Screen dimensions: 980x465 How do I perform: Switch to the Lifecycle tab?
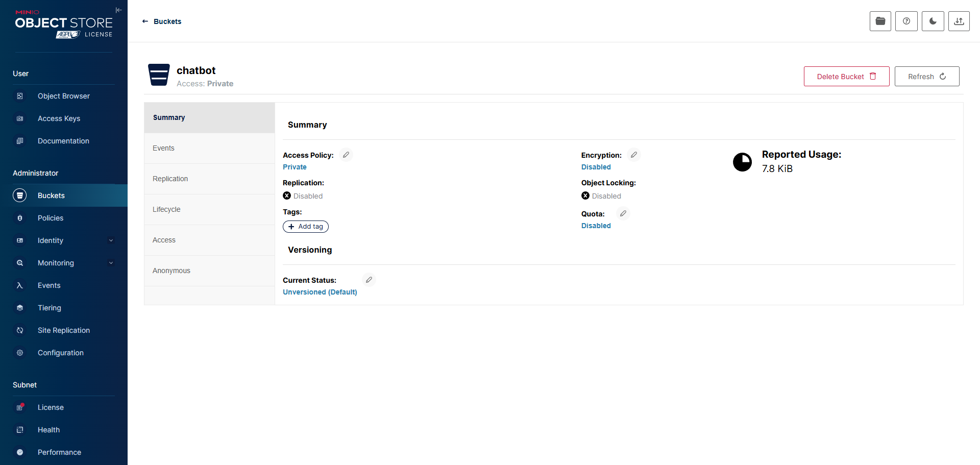point(166,209)
